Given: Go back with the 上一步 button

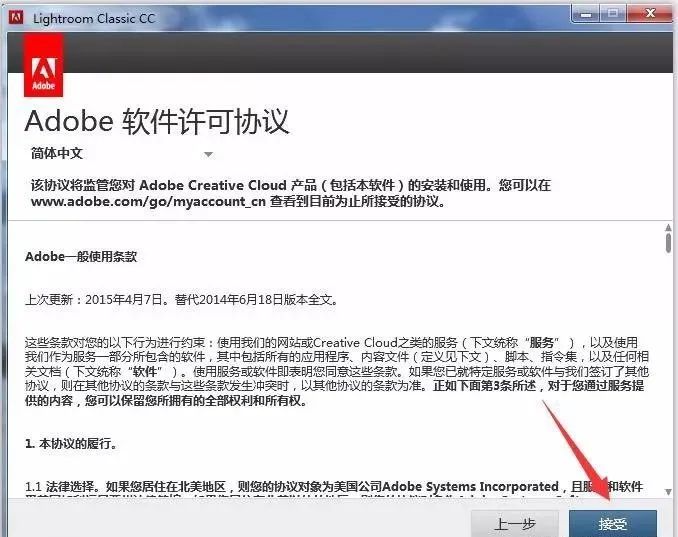Looking at the screenshot, I should point(515,524).
